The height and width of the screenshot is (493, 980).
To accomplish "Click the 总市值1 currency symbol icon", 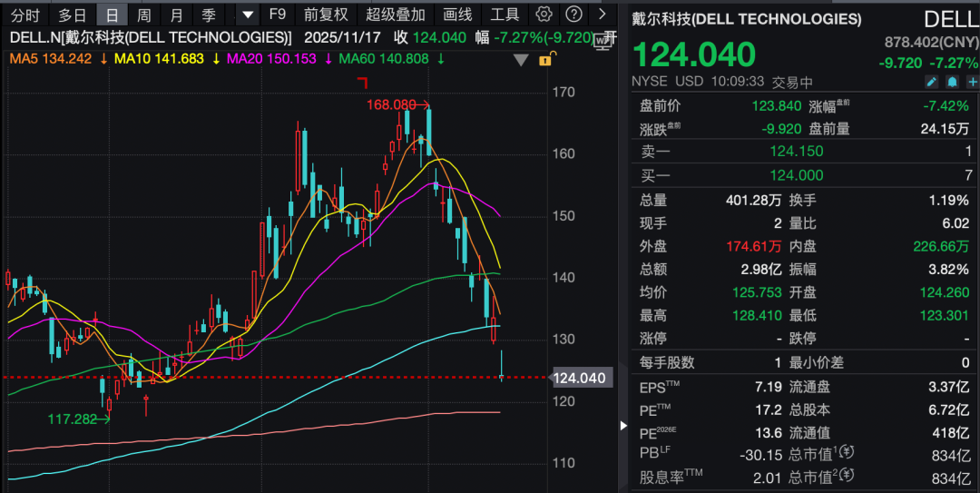I will click(847, 452).
